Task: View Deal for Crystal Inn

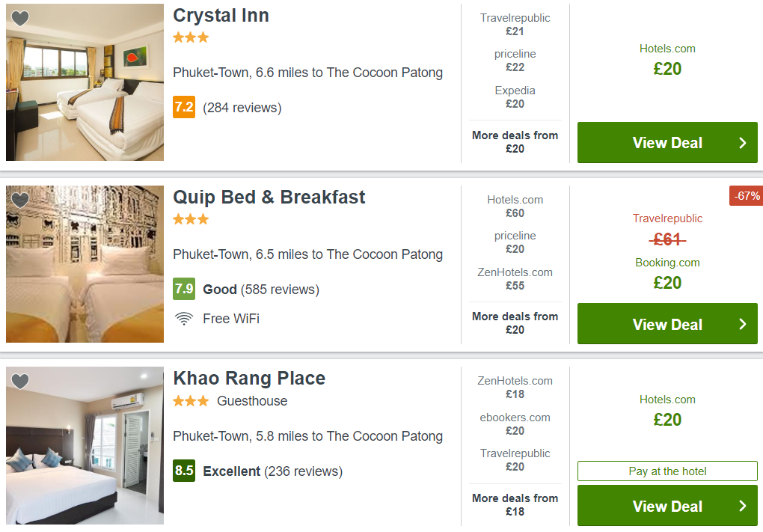Action: coord(667,143)
